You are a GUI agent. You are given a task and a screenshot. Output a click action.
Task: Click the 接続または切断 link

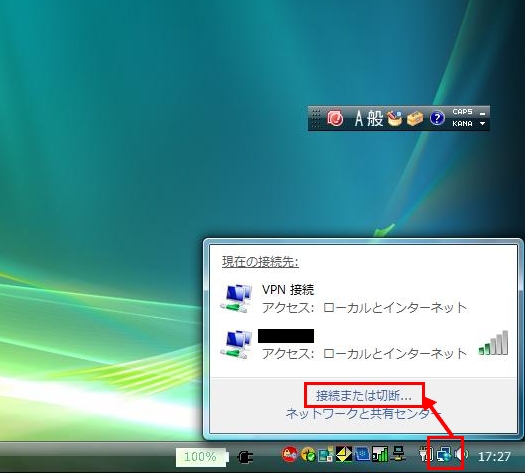tap(364, 396)
